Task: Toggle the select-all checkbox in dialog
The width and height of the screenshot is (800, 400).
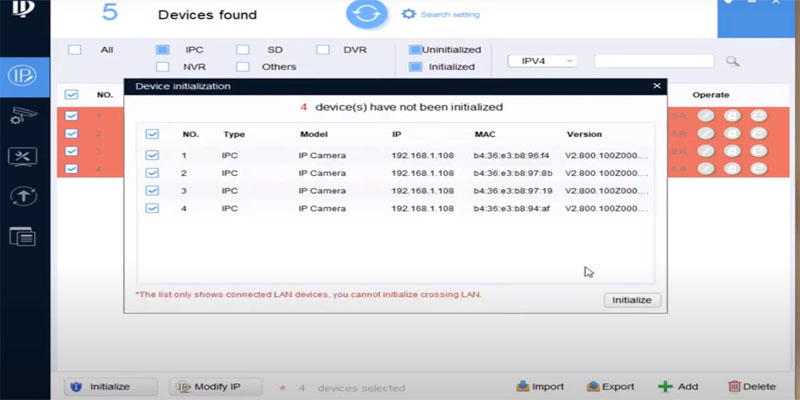Action: pos(153,133)
